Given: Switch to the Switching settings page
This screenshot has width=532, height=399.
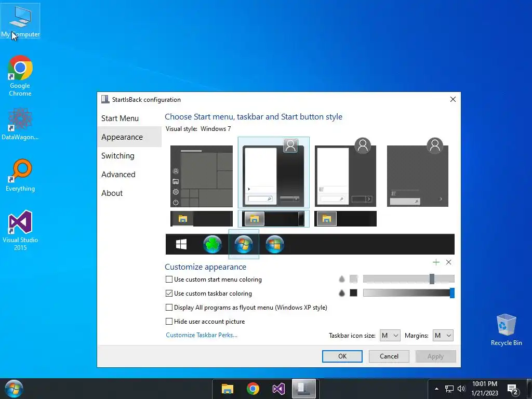Looking at the screenshot, I should pos(129,156).
